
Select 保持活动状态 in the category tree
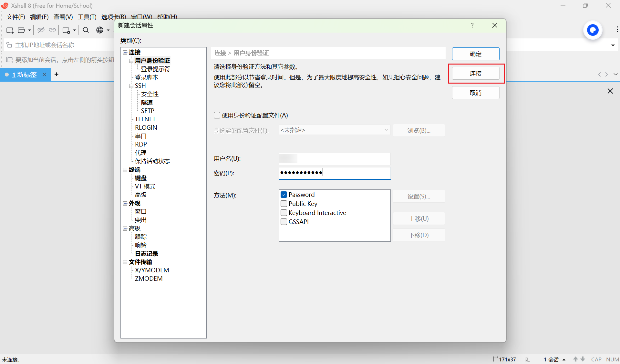pyautogui.click(x=152, y=161)
